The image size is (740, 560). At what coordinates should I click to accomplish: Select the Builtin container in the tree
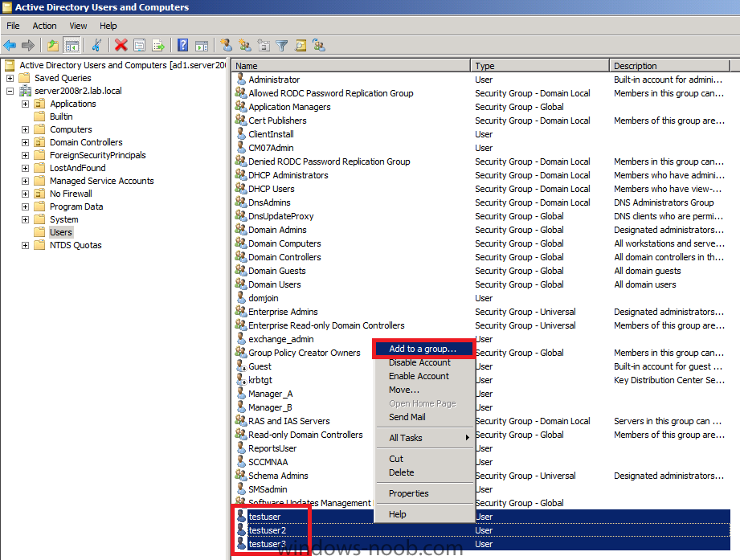(61, 116)
